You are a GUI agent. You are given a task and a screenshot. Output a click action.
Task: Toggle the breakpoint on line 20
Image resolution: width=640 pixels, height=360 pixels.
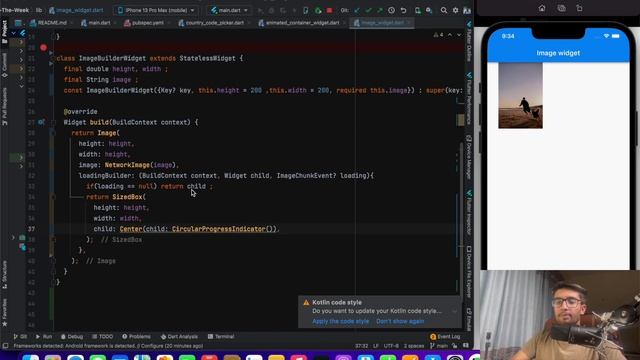(x=43, y=48)
